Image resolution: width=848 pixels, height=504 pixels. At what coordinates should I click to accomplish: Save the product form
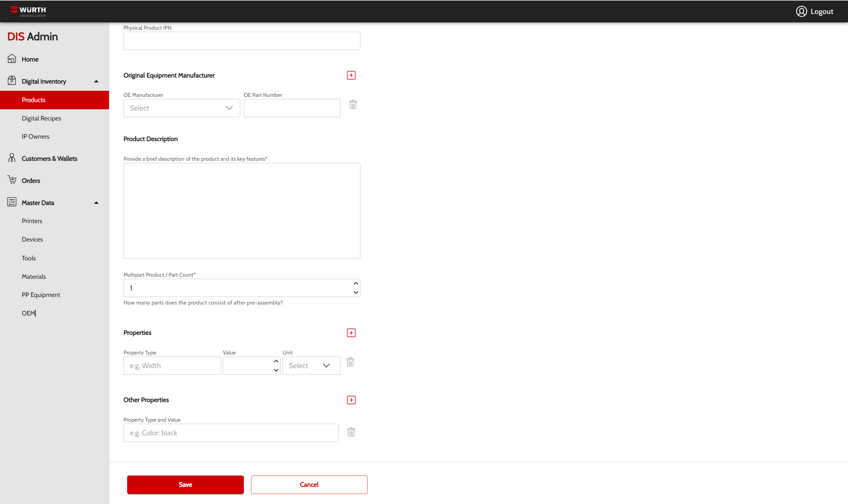(185, 485)
